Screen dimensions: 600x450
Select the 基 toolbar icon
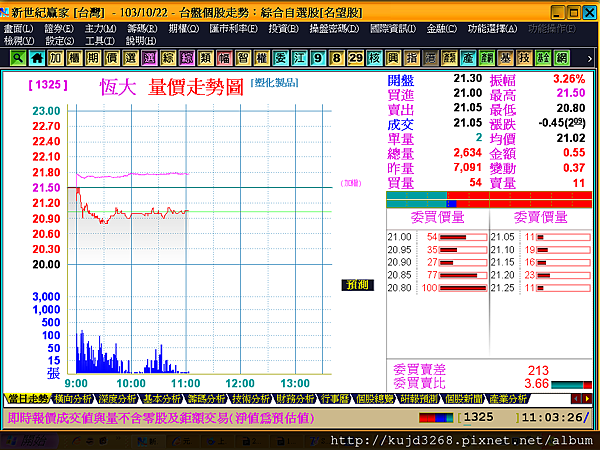(x=505, y=58)
